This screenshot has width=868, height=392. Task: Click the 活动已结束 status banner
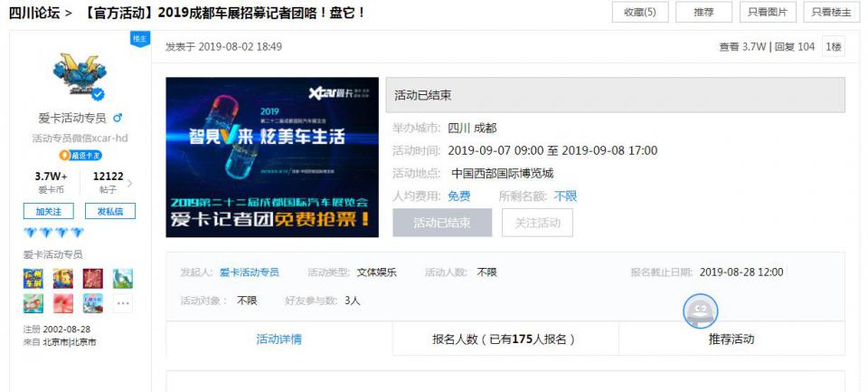pos(616,95)
